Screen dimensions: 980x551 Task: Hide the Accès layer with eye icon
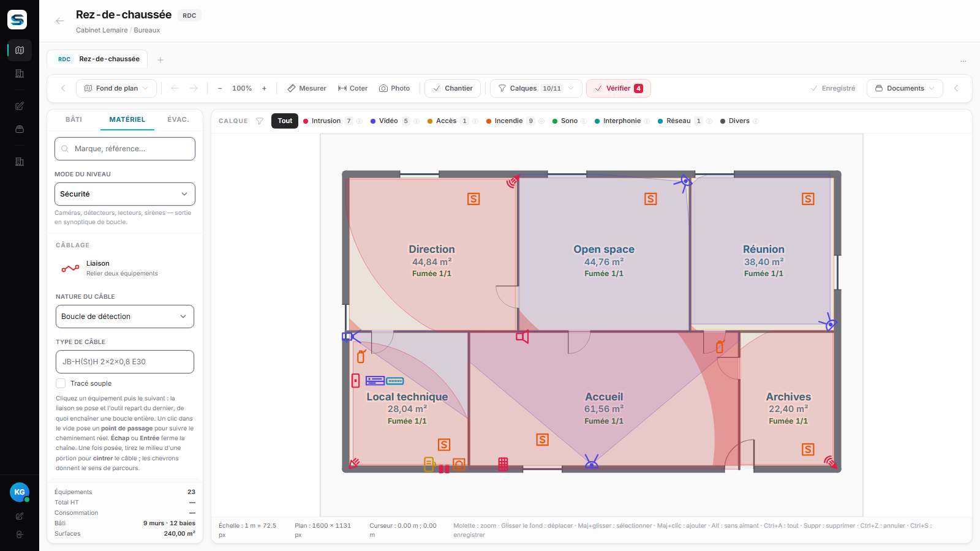(475, 121)
